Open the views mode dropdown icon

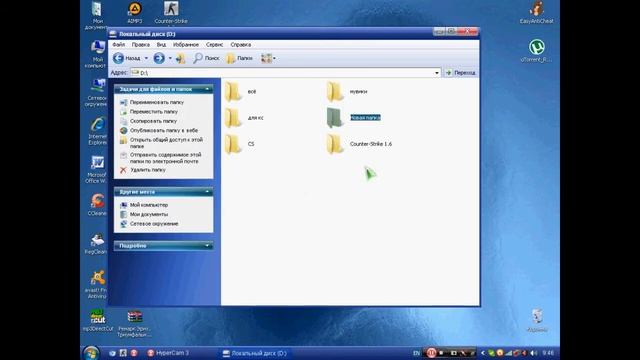[268, 58]
